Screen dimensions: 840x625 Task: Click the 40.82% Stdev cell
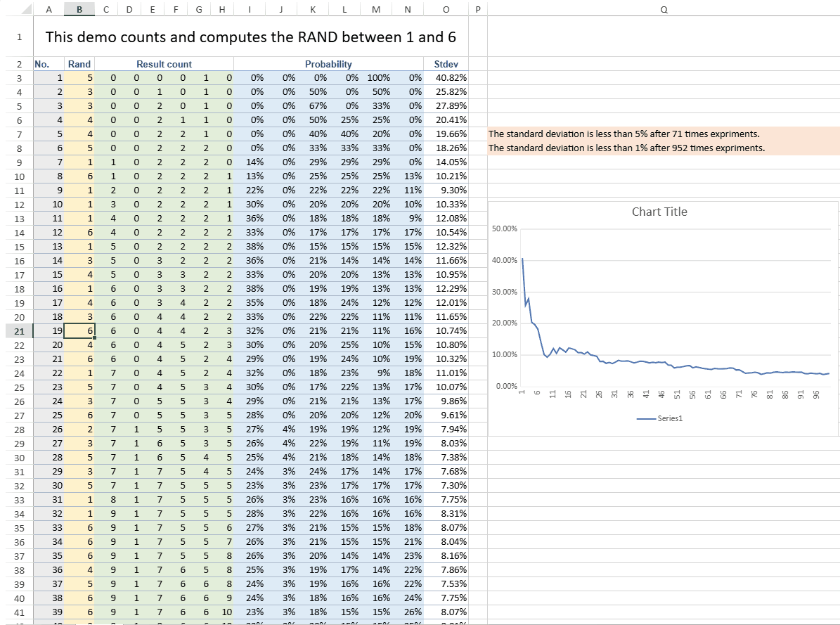point(451,78)
